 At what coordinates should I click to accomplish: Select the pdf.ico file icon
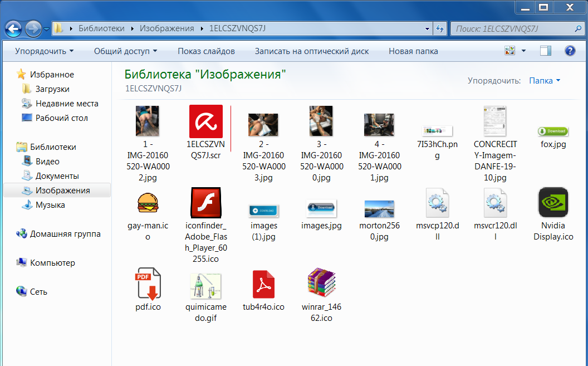[148, 284]
